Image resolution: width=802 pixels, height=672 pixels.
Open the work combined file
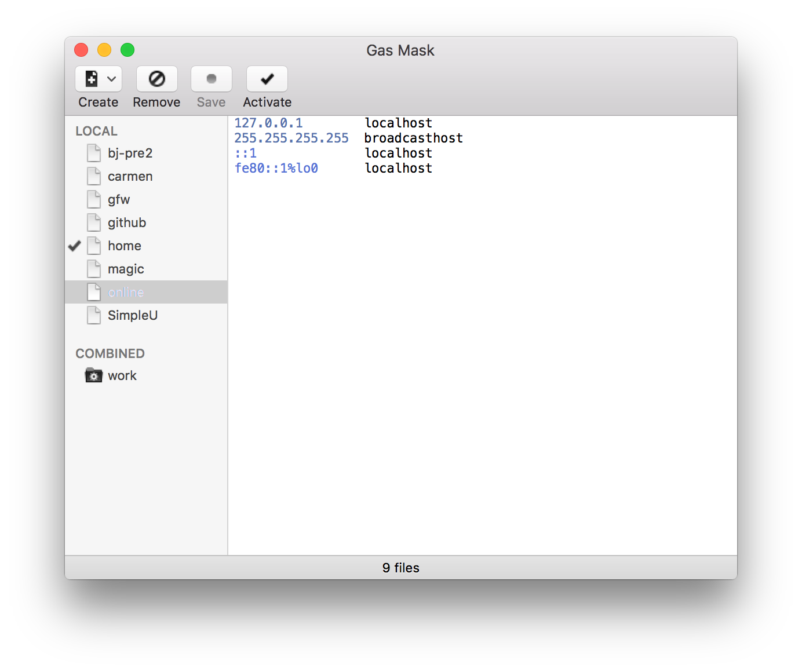click(x=146, y=375)
